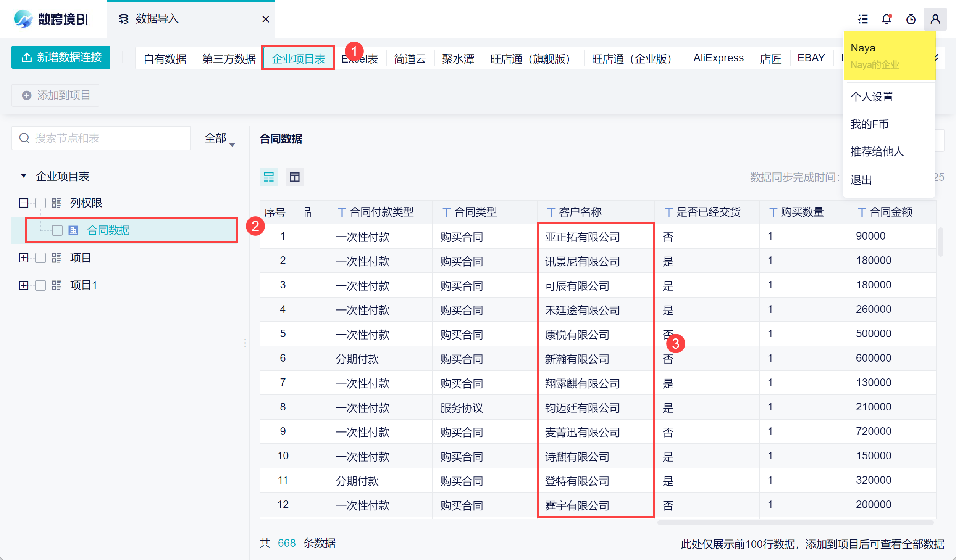Switch to table structure view icon

pos(295,177)
